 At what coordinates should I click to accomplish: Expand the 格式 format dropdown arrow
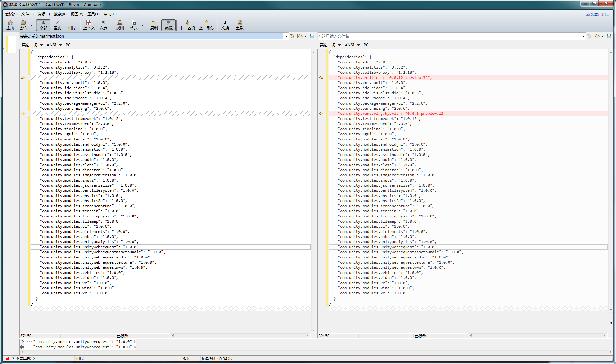(142, 25)
